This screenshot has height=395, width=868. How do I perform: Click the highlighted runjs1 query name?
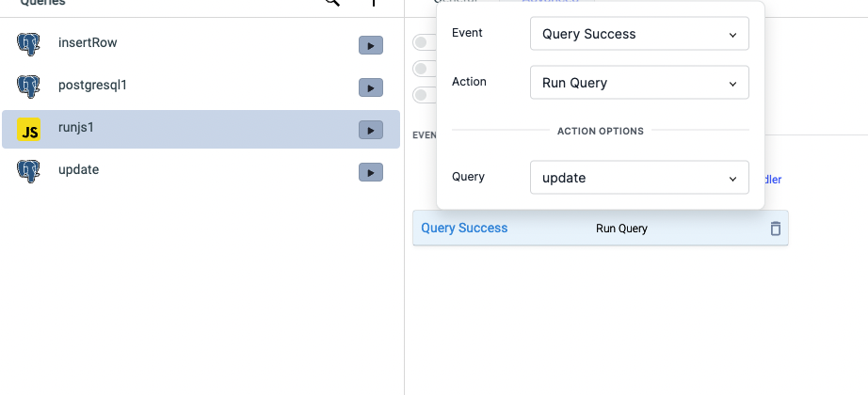point(78,129)
